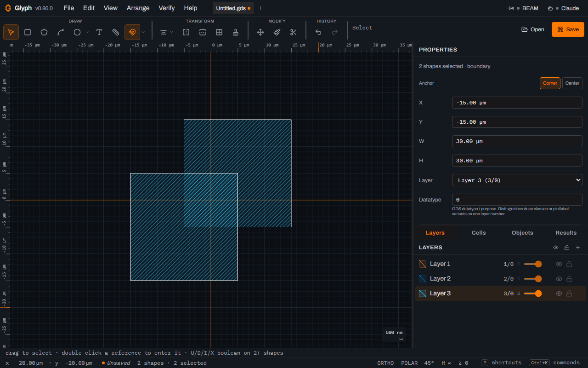Adjust the Layer 1 opacity slider
The image size is (588, 368).
tap(533, 264)
